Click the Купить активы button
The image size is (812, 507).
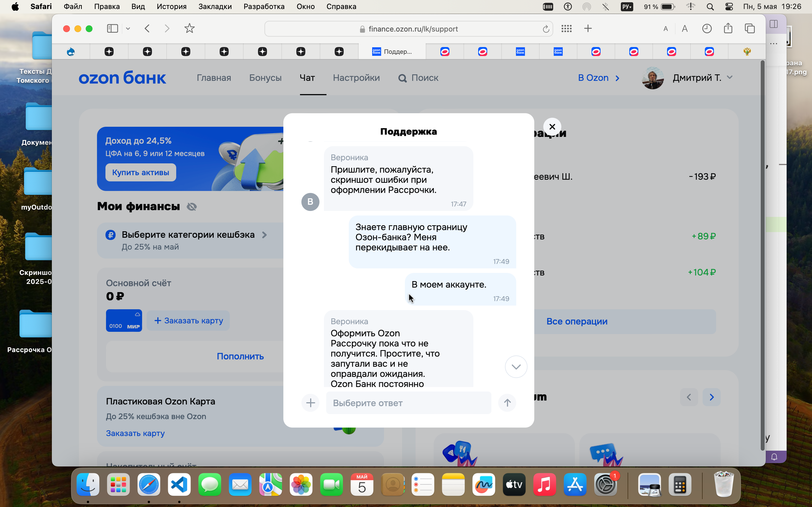click(x=141, y=172)
